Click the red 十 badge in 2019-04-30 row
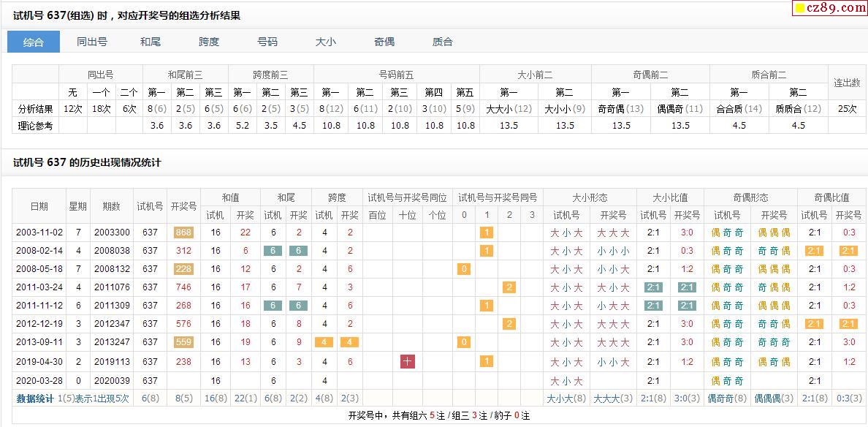This screenshot has height=427, width=868. [408, 361]
